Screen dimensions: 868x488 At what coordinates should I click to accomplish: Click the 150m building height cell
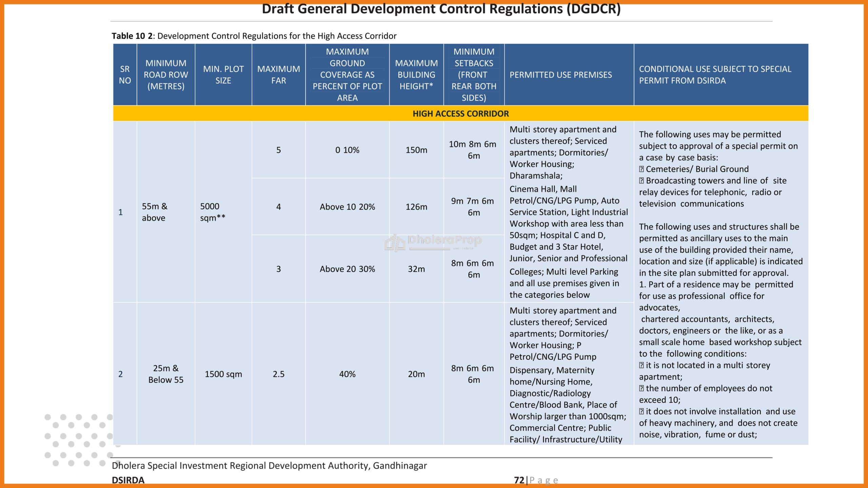click(x=416, y=150)
